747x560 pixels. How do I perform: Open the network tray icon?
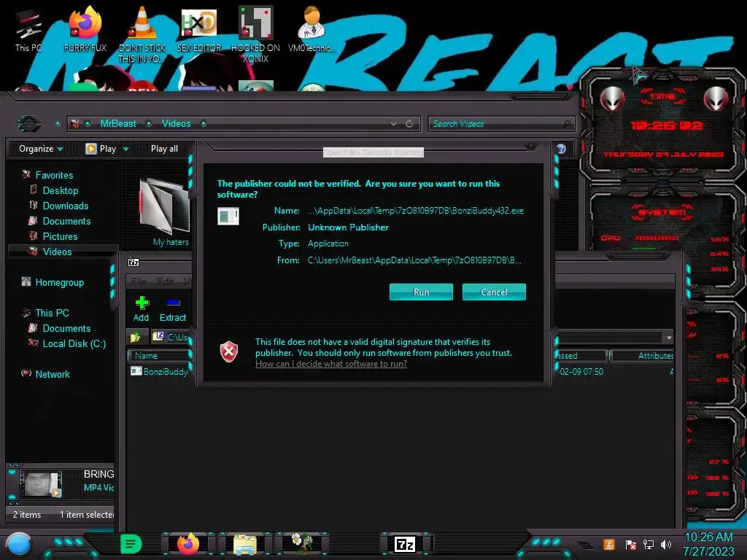point(649,544)
